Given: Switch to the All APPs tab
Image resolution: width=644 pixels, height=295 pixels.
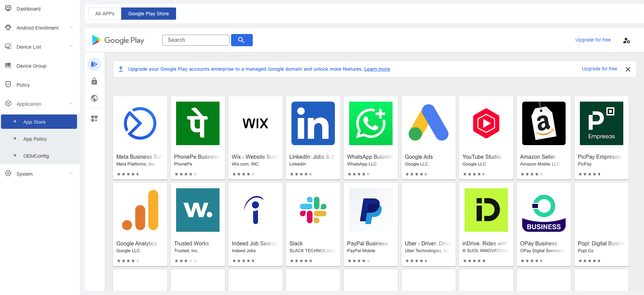Looking at the screenshot, I should [104, 13].
